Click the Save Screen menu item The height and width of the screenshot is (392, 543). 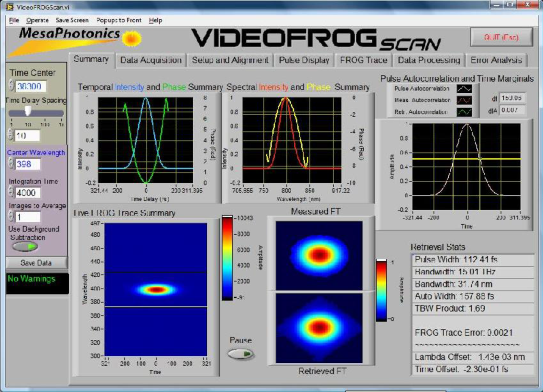[x=72, y=20]
